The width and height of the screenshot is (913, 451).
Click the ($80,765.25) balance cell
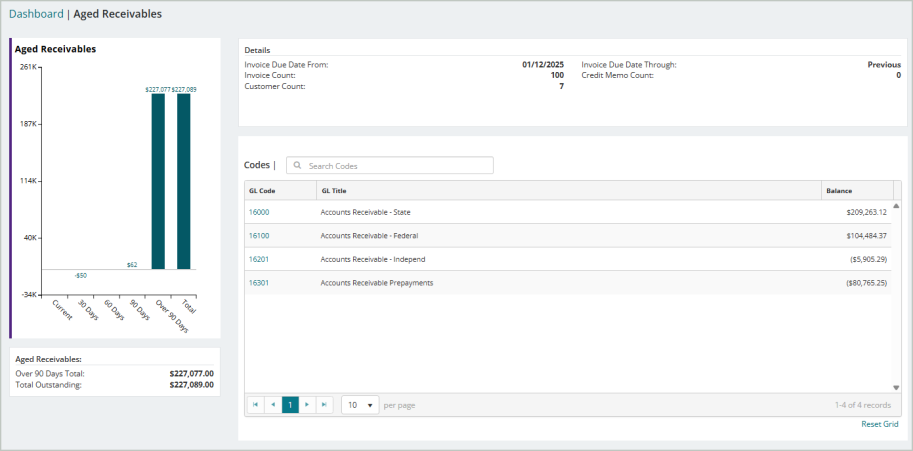(866, 283)
